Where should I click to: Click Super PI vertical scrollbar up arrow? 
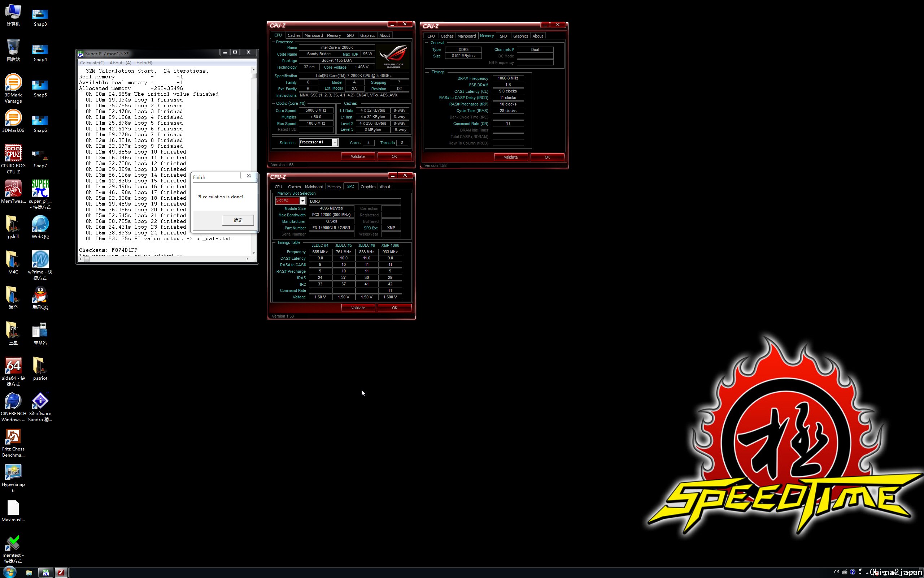click(253, 70)
